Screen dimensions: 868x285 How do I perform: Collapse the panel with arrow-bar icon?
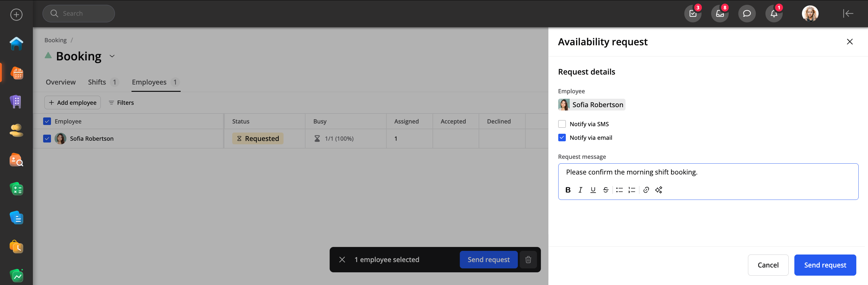pos(848,14)
